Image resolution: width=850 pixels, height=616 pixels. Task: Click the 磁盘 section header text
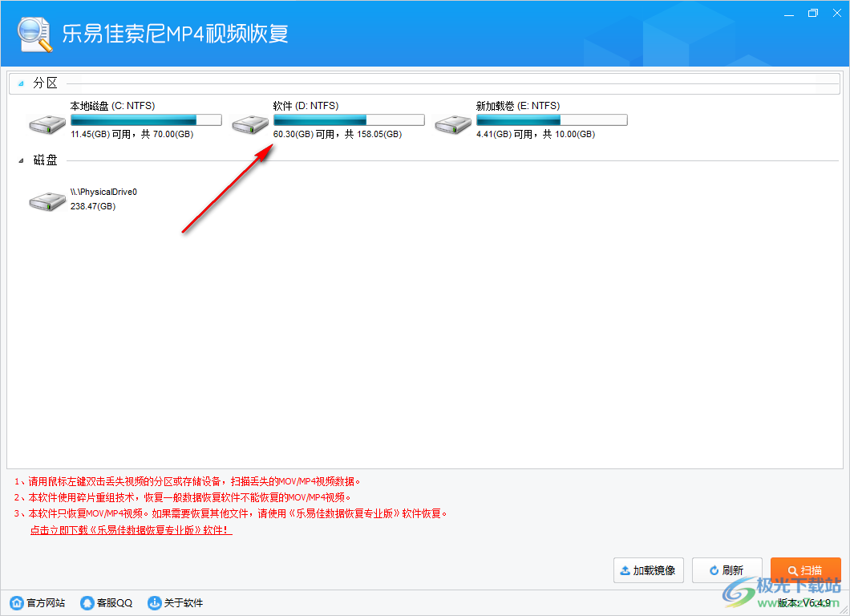(45, 160)
